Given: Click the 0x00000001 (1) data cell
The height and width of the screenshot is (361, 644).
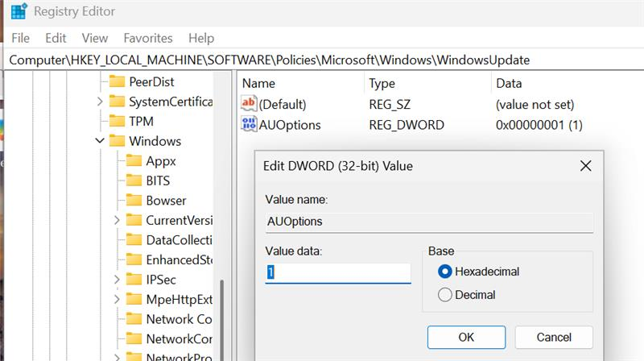Looking at the screenshot, I should coord(539,125).
